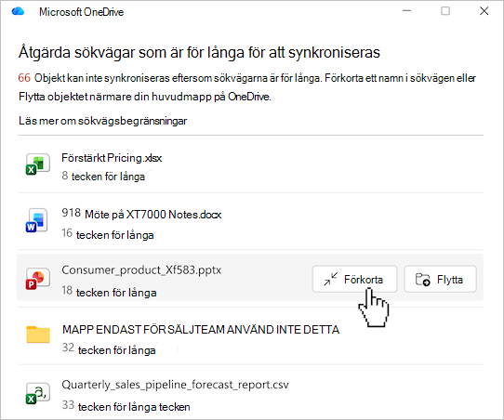Click the '16 tecken för långa' text
504x420 pixels.
[x=108, y=234]
